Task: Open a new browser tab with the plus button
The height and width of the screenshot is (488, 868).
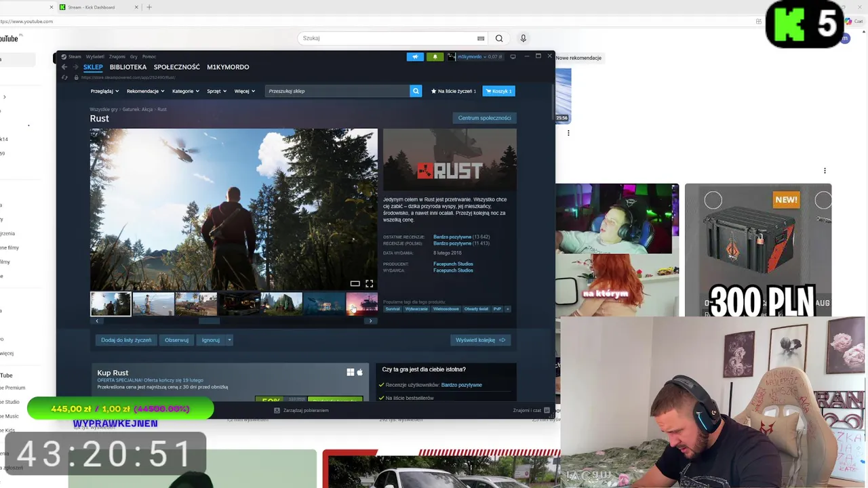Action: pyautogui.click(x=149, y=7)
